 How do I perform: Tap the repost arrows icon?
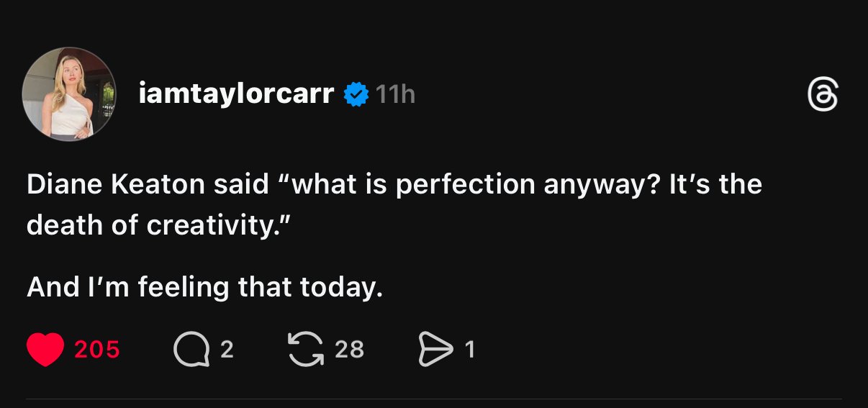tap(304, 350)
